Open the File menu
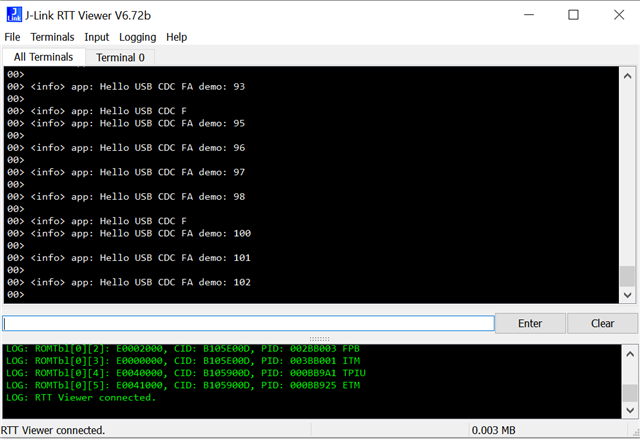 pos(12,37)
